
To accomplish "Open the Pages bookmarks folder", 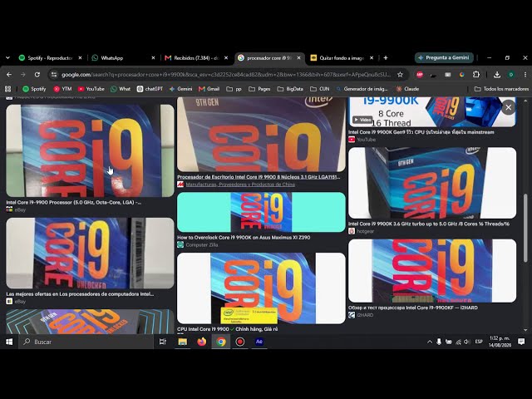I will pos(259,89).
